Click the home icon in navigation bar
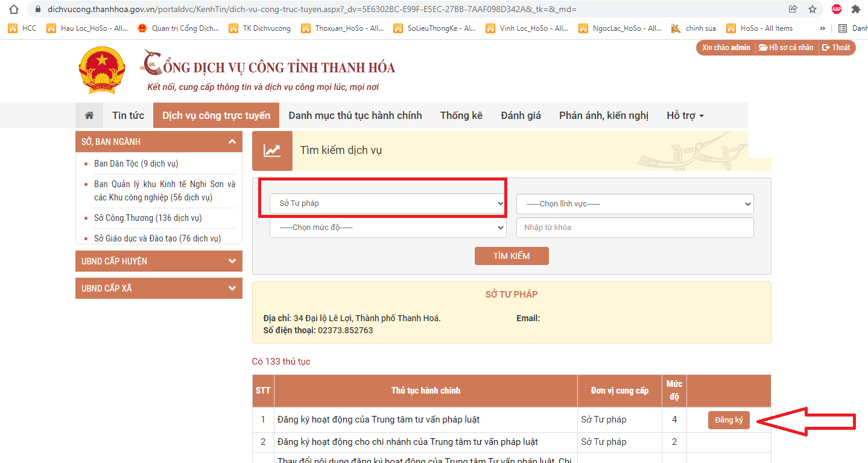The image size is (868, 463). tap(89, 115)
